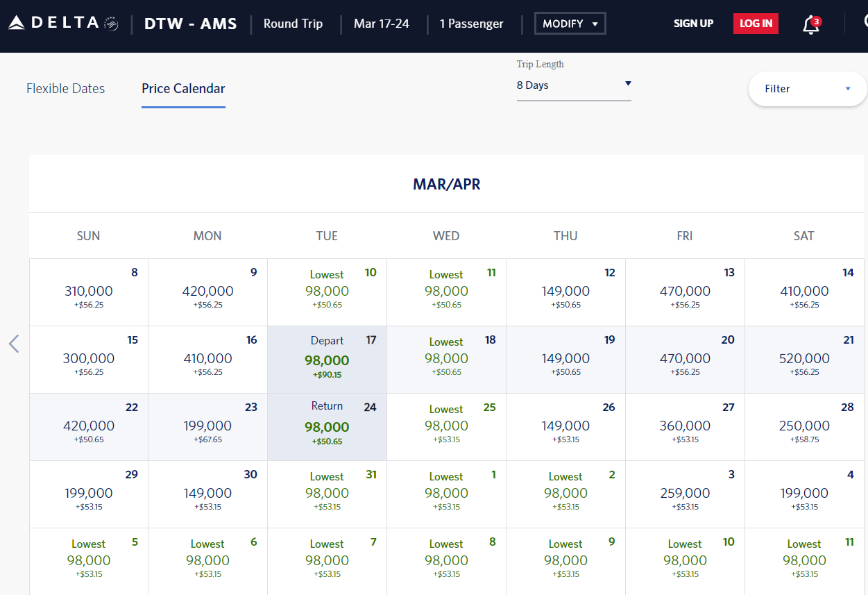Open the notifications bell icon
868x595 pixels.
pos(810,24)
